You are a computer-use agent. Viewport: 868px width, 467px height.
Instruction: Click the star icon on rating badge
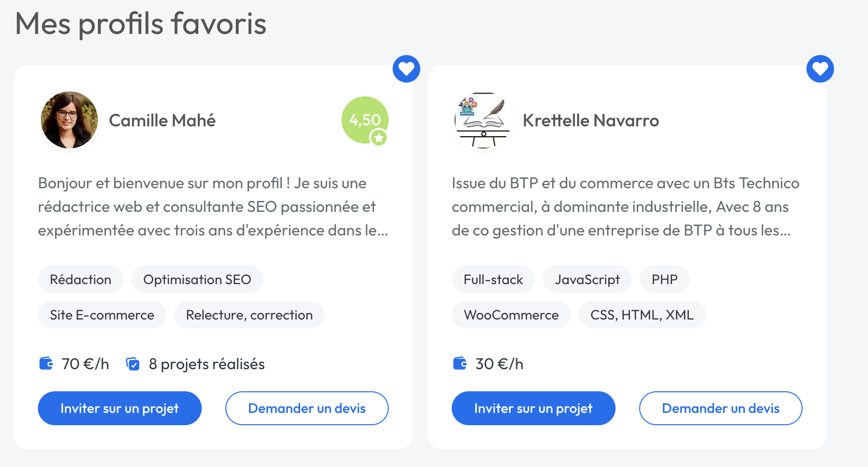point(379,138)
